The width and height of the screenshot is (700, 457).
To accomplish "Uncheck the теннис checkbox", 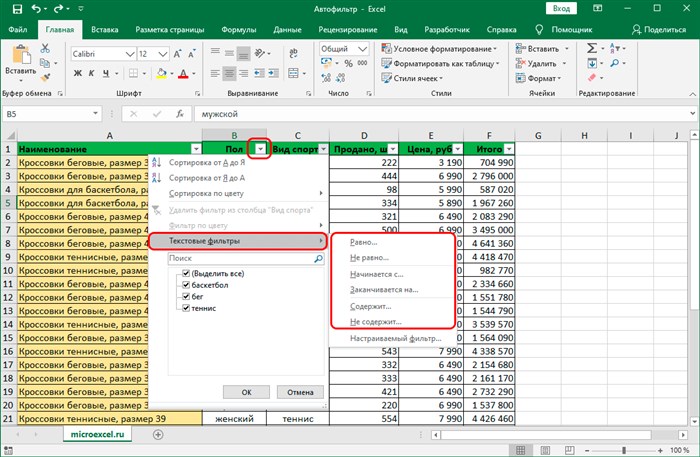I will [x=186, y=308].
